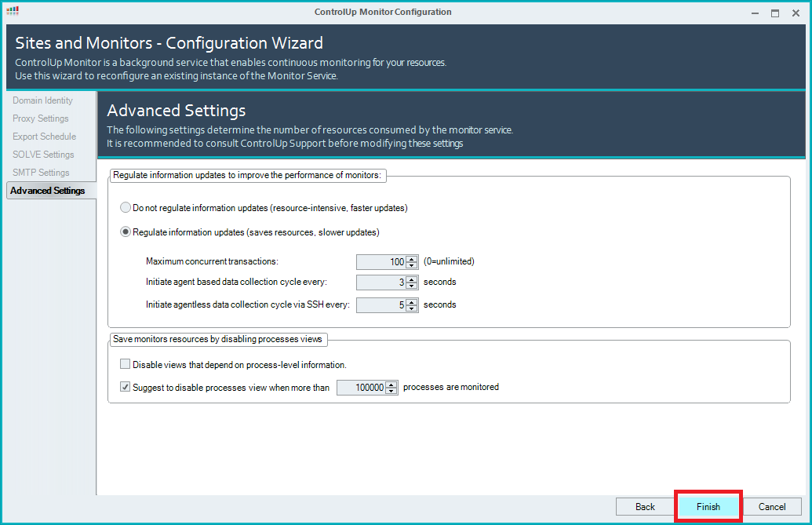Go to the Proxy Settings step

coord(41,118)
